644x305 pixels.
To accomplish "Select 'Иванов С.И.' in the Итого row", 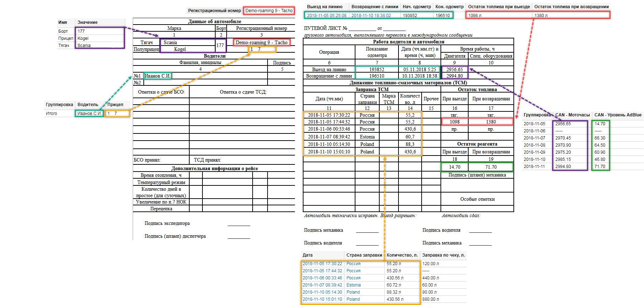I will [89, 114].
